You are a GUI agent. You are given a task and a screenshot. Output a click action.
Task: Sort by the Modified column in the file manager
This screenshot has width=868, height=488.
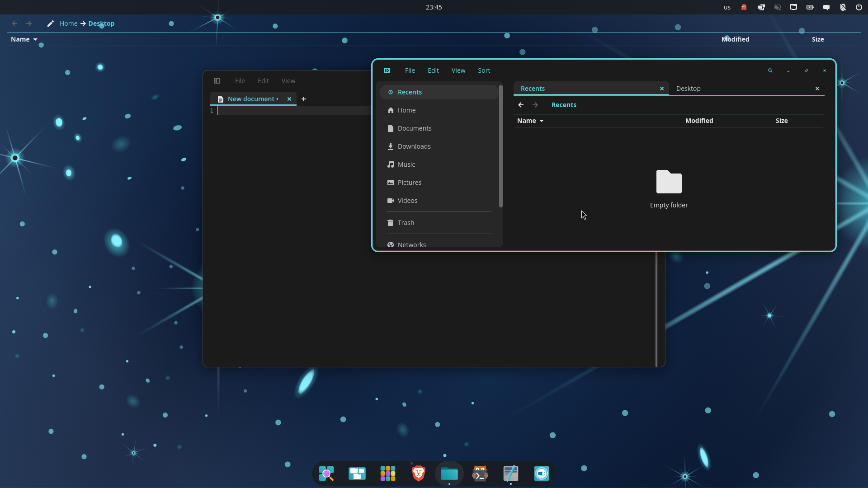coord(699,121)
